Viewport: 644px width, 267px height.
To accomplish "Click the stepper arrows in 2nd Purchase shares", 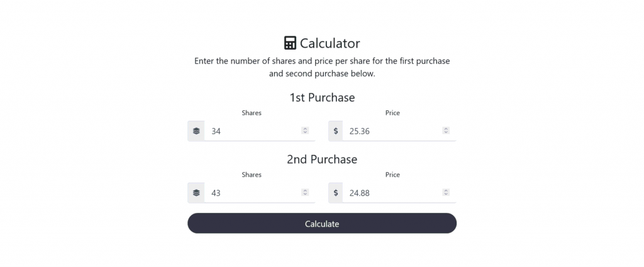I will point(305,193).
